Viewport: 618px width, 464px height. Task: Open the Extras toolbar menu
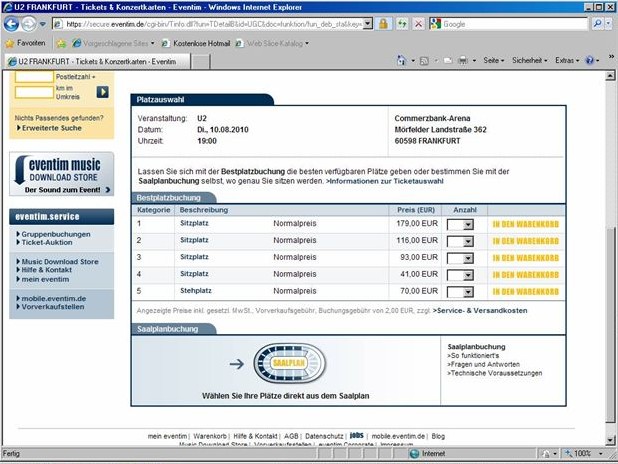click(568, 61)
